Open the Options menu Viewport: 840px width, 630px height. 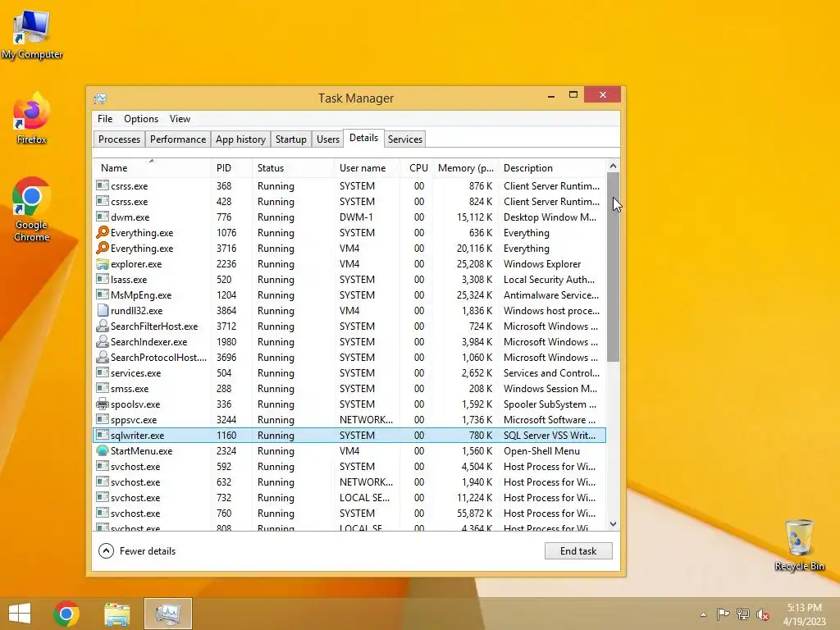coord(141,119)
